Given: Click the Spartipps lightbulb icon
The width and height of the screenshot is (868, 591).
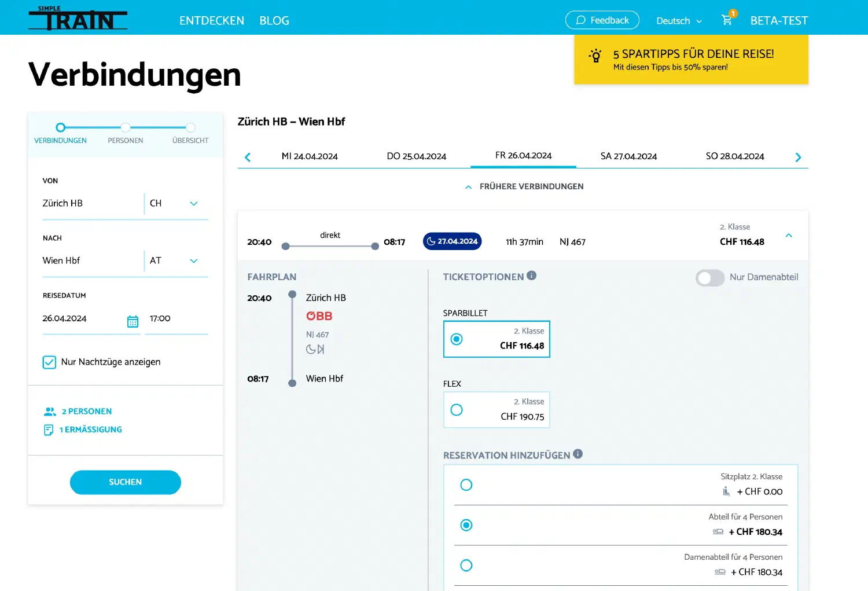Looking at the screenshot, I should [x=594, y=56].
